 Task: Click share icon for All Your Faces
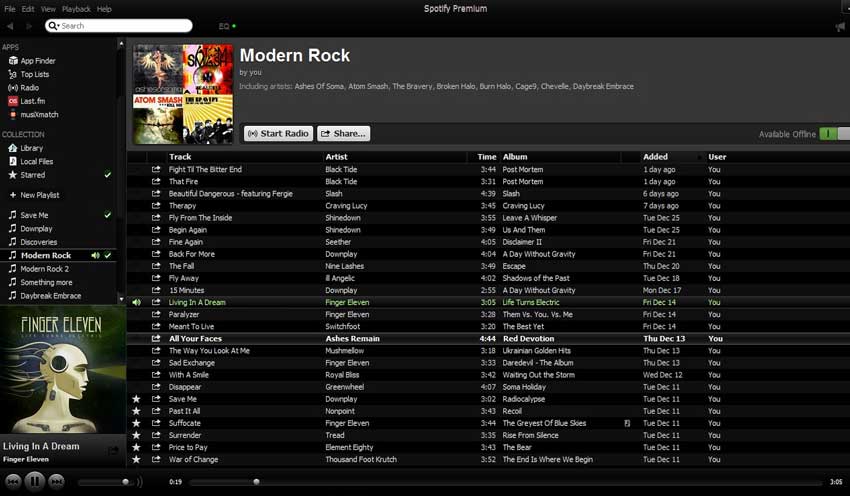click(156, 339)
